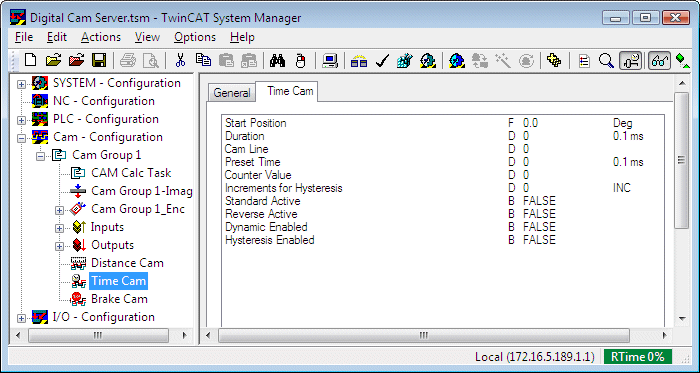The image size is (700, 373).
Task: Open the Options menu
Action: [195, 37]
